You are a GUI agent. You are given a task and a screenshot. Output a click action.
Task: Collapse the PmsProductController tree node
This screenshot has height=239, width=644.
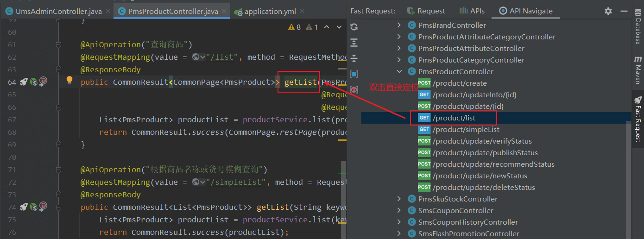click(399, 71)
